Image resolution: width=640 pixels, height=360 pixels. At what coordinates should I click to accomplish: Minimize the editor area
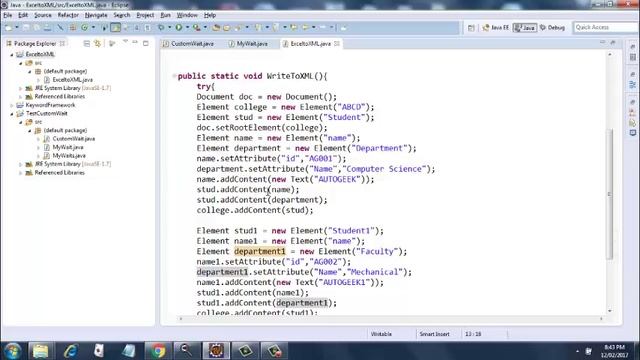602,42
